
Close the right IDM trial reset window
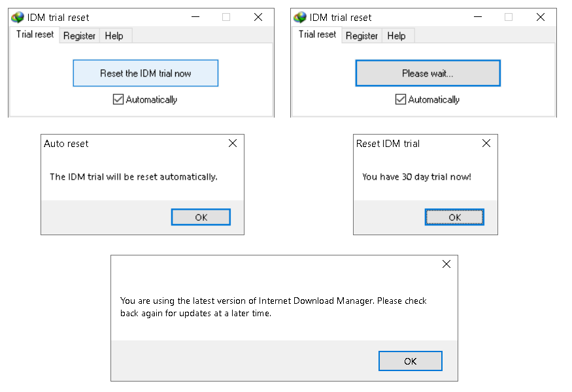click(541, 18)
